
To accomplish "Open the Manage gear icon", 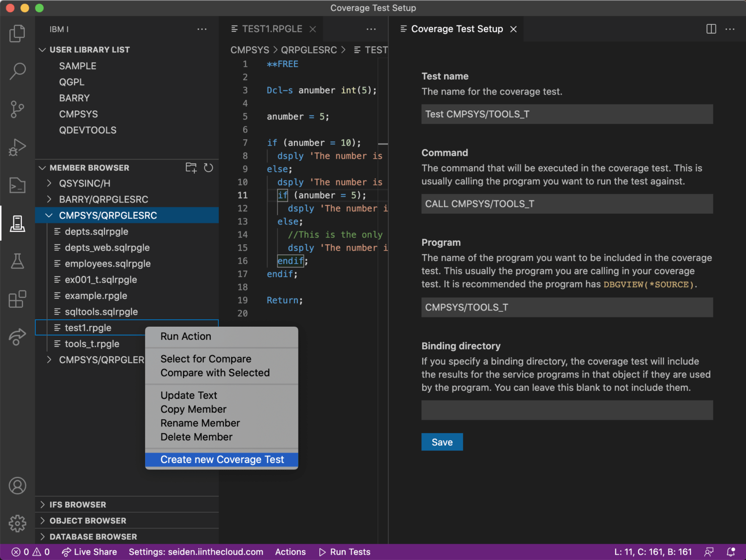I will [x=17, y=523].
